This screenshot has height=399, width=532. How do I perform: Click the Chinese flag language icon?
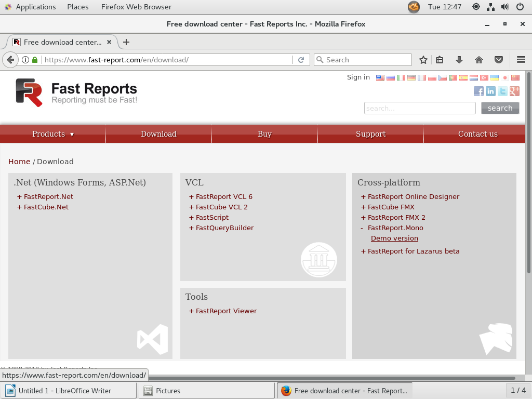[x=515, y=78]
